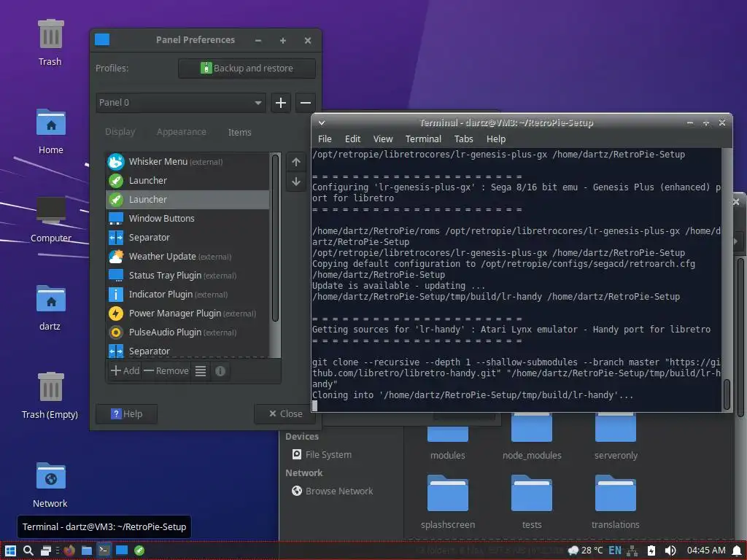
Task: Remove current panel with the minus button
Action: (306, 102)
